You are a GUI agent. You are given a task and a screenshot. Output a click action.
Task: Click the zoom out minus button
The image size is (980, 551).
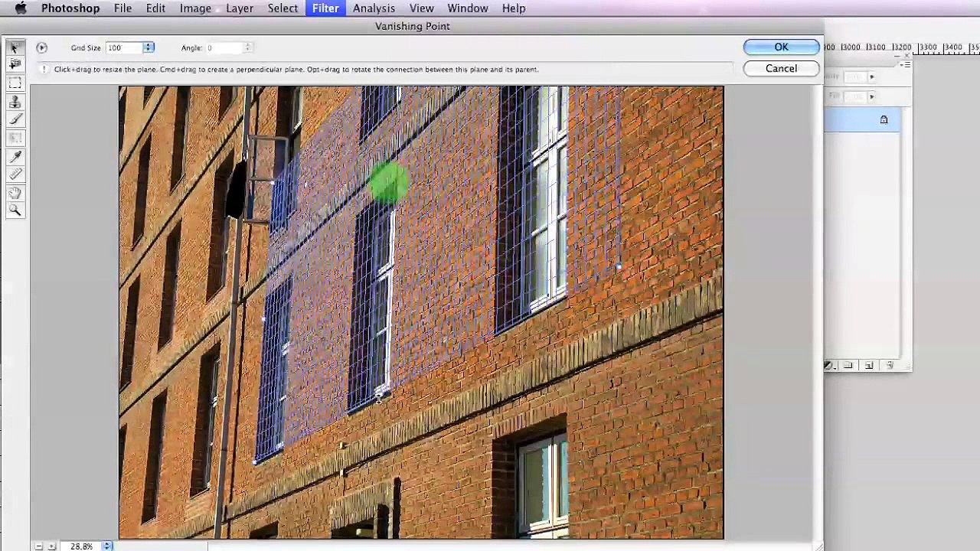[38, 546]
